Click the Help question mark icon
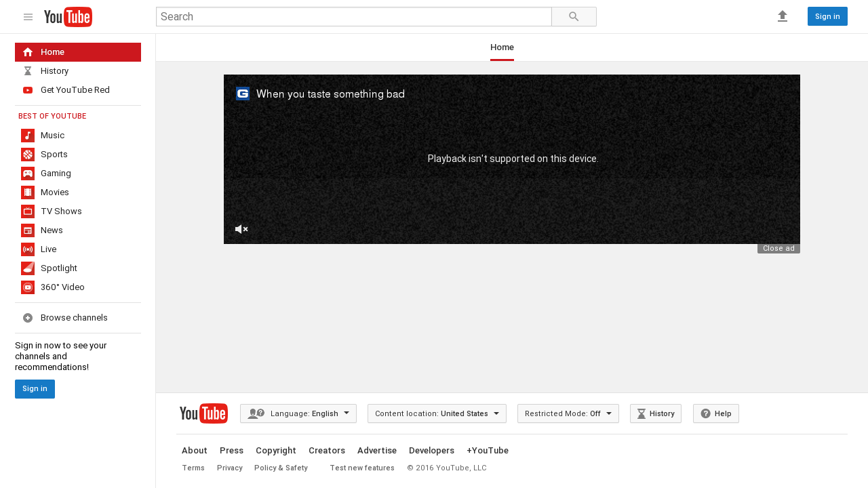Image resolution: width=868 pixels, height=488 pixels. click(x=705, y=413)
